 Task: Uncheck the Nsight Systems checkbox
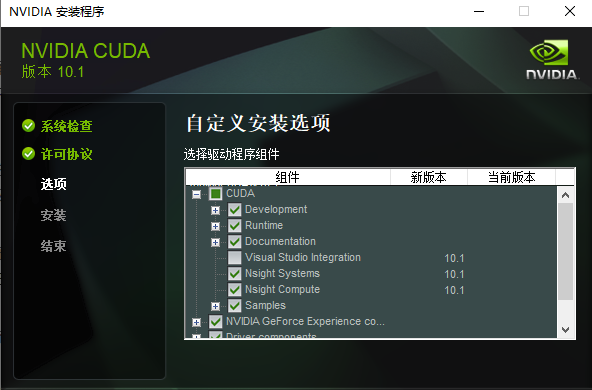234,273
